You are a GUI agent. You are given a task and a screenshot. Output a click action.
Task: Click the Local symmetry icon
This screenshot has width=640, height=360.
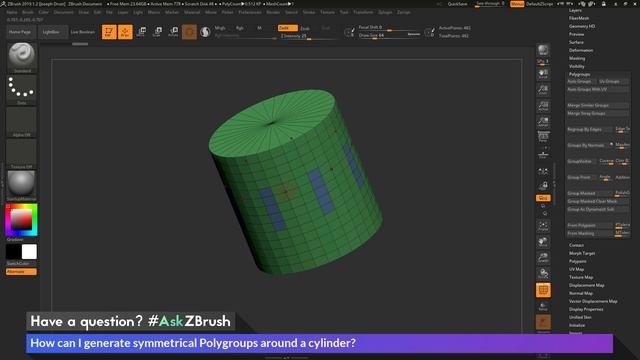[x=543, y=171]
